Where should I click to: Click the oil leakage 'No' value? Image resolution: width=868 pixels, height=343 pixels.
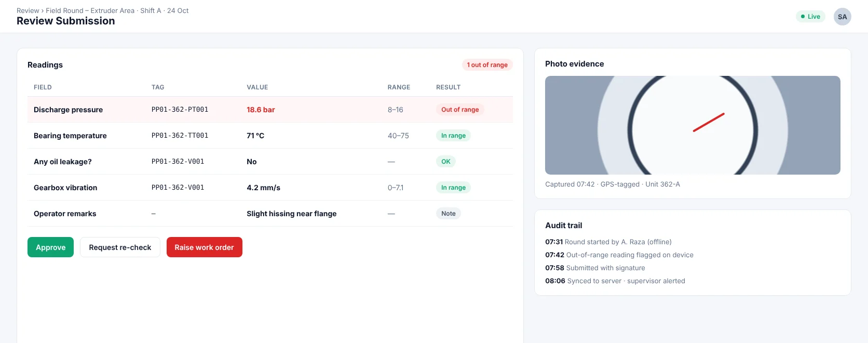click(252, 162)
